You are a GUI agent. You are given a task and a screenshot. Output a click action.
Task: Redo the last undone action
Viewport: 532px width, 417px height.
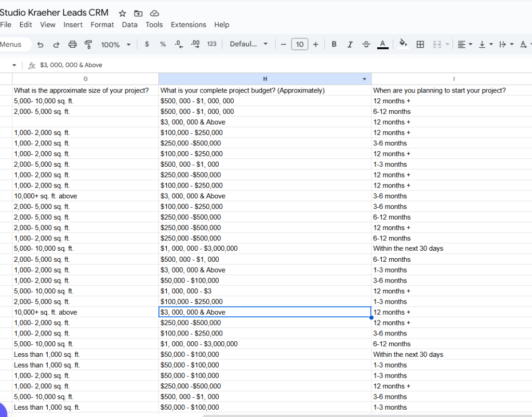(56, 45)
